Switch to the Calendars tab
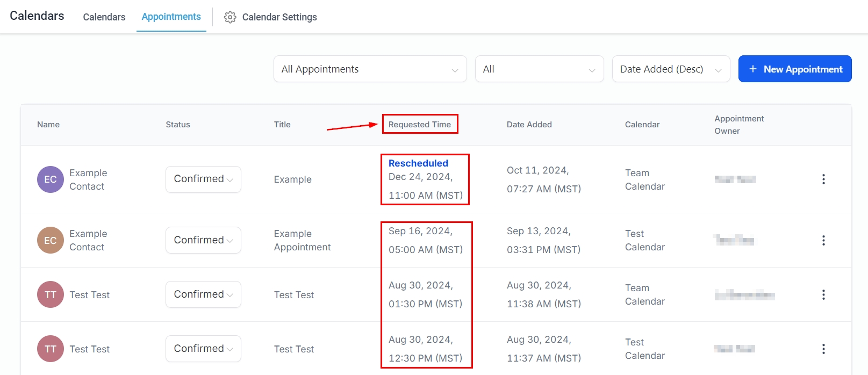Screen dimensions: 868x375 104,17
